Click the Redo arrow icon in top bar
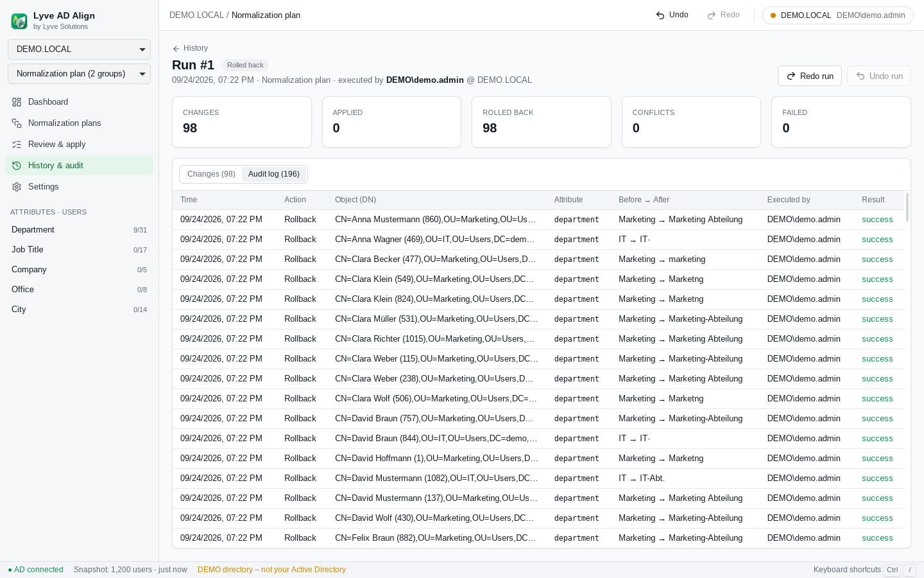 (712, 15)
